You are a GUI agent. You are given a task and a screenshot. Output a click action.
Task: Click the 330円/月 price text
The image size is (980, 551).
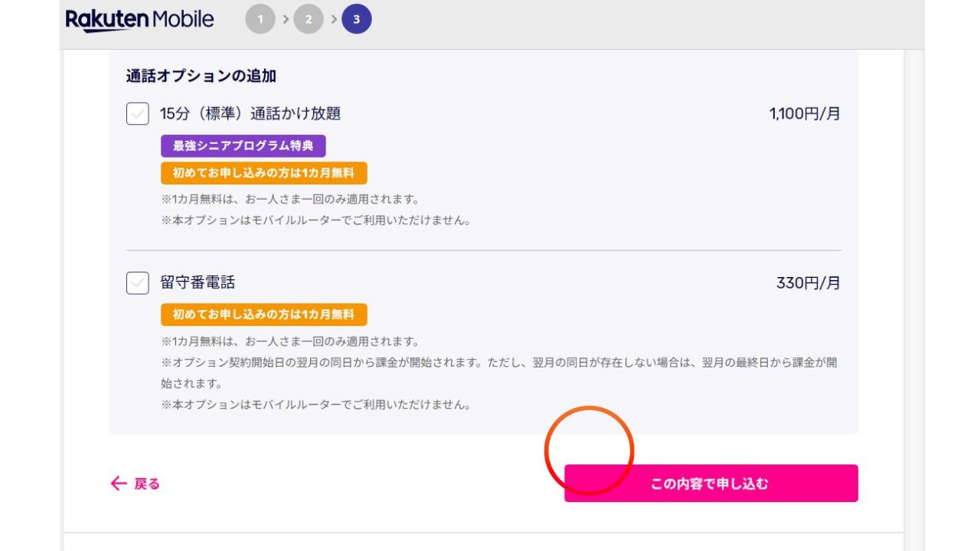(808, 283)
